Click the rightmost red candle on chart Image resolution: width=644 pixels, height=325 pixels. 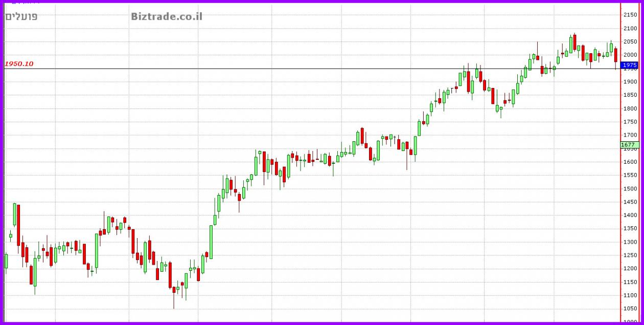pos(616,55)
